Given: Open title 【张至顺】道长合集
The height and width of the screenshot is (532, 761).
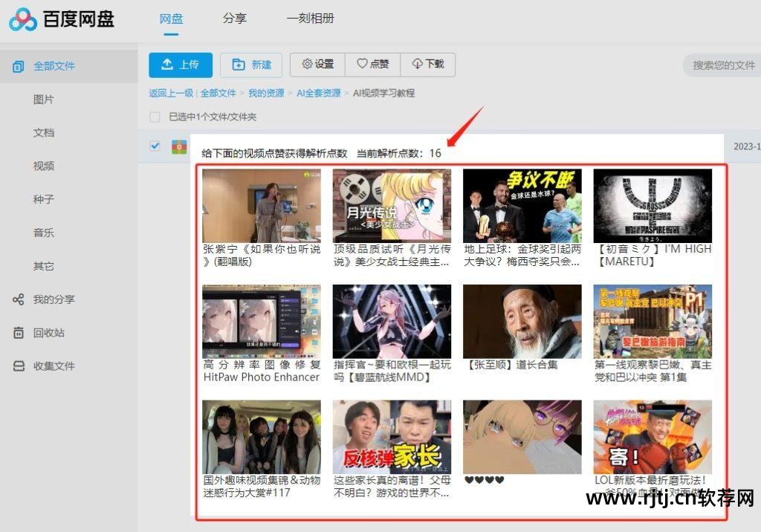Looking at the screenshot, I should tap(511, 365).
